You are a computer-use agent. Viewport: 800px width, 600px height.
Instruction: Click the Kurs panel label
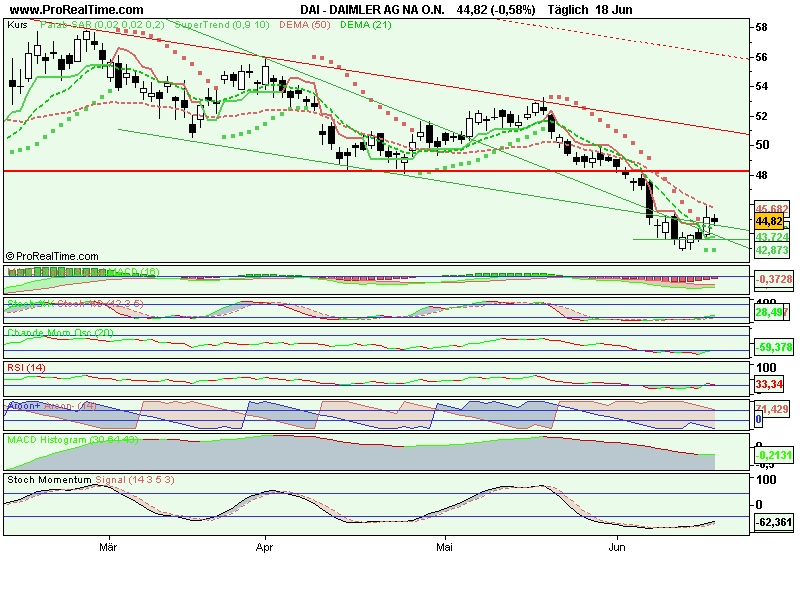coord(17,24)
